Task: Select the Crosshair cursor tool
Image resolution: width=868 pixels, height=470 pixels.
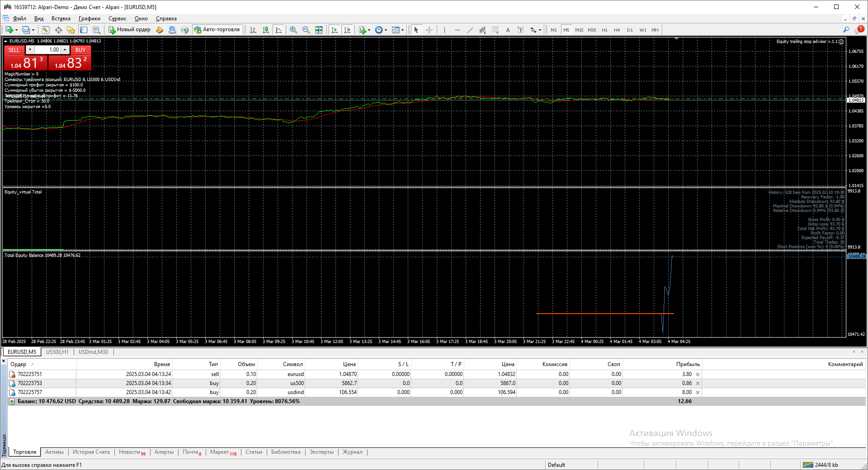Action: [429, 30]
